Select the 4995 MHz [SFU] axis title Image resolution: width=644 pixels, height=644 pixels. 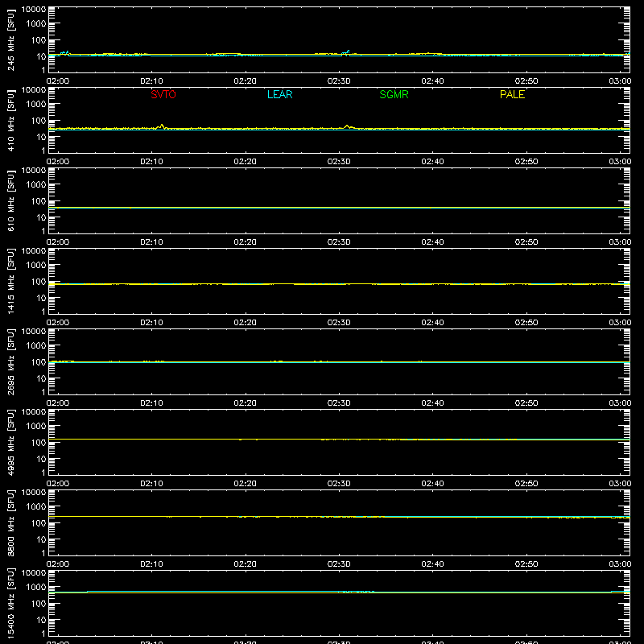11,442
